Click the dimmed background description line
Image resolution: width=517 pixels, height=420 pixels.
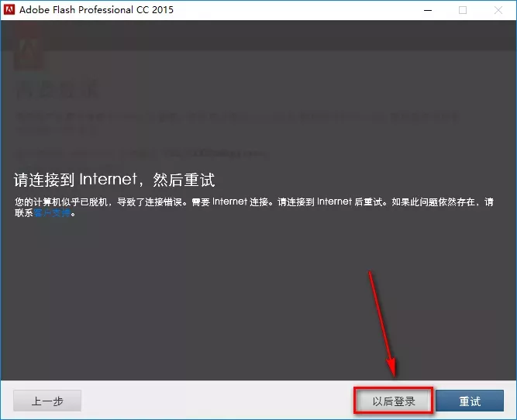tap(233, 118)
